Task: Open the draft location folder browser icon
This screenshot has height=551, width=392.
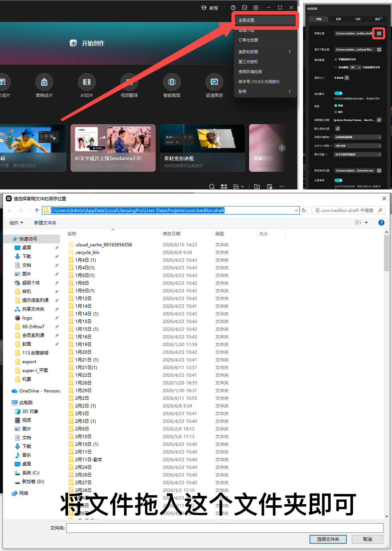Action: (x=379, y=33)
